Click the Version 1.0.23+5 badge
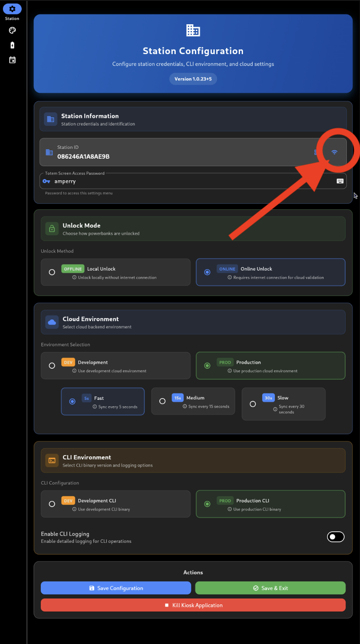The image size is (360, 644). pos(193,79)
